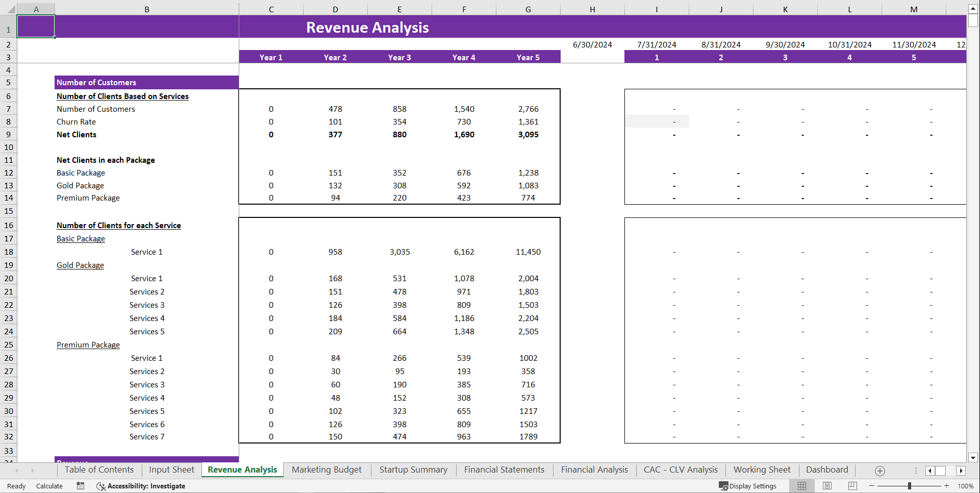Switch to Page Break Preview view
The height and width of the screenshot is (493, 980).
tap(852, 486)
